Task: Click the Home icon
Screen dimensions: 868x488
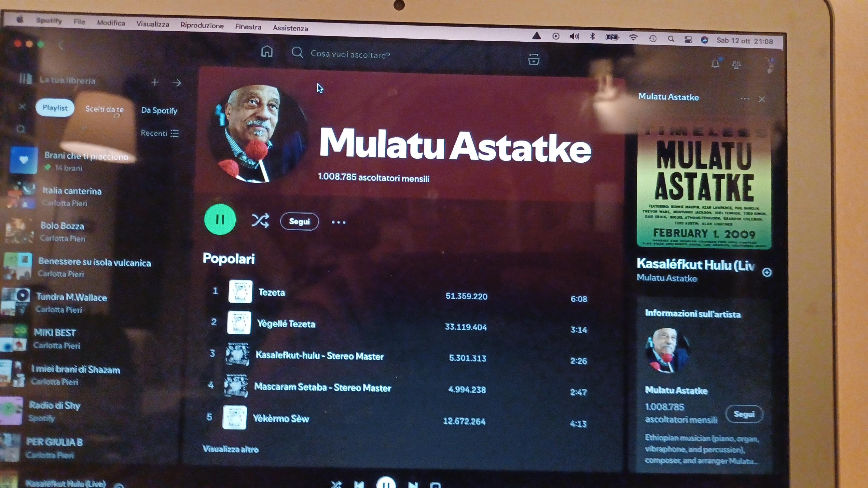Action: tap(267, 51)
